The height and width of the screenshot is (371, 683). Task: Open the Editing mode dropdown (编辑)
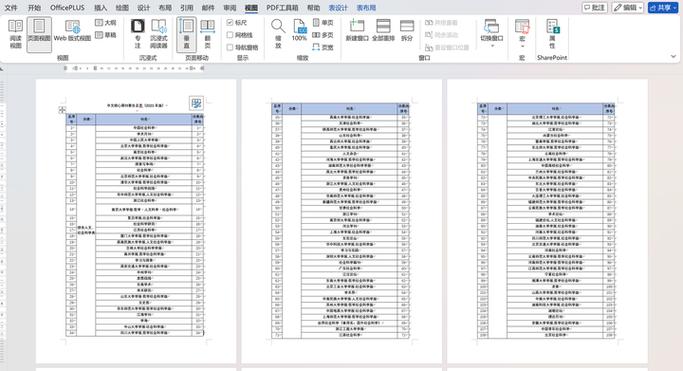628,7
